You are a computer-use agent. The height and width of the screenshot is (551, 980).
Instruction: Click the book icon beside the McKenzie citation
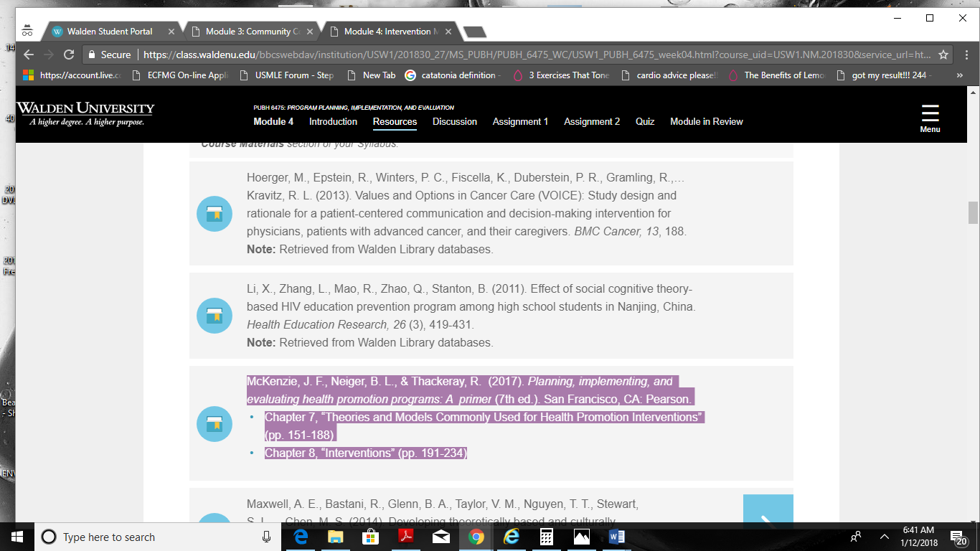click(x=215, y=424)
